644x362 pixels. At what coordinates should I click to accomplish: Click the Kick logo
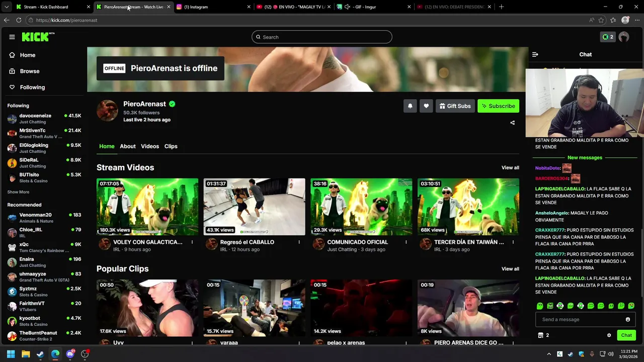pyautogui.click(x=38, y=37)
